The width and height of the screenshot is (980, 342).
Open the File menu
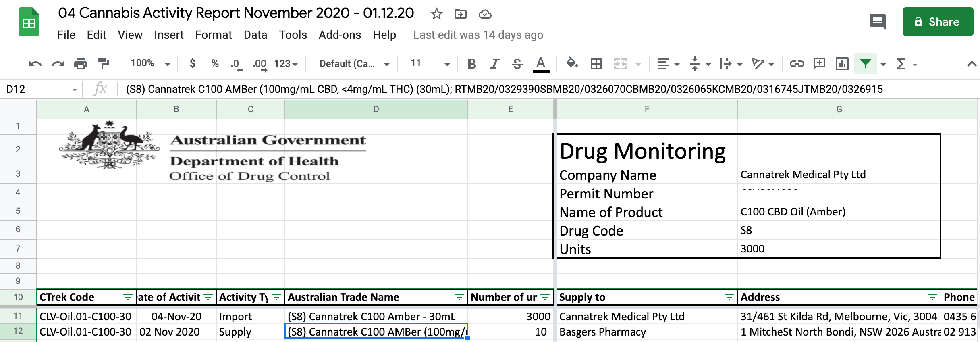pyautogui.click(x=66, y=35)
